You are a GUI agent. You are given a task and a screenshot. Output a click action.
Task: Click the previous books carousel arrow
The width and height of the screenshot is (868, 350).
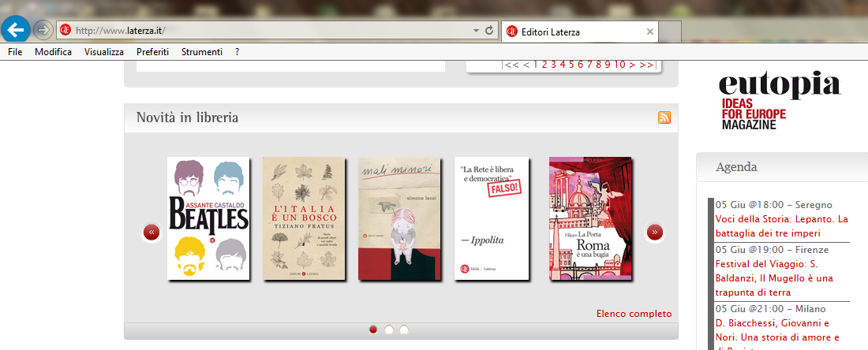[x=151, y=232]
